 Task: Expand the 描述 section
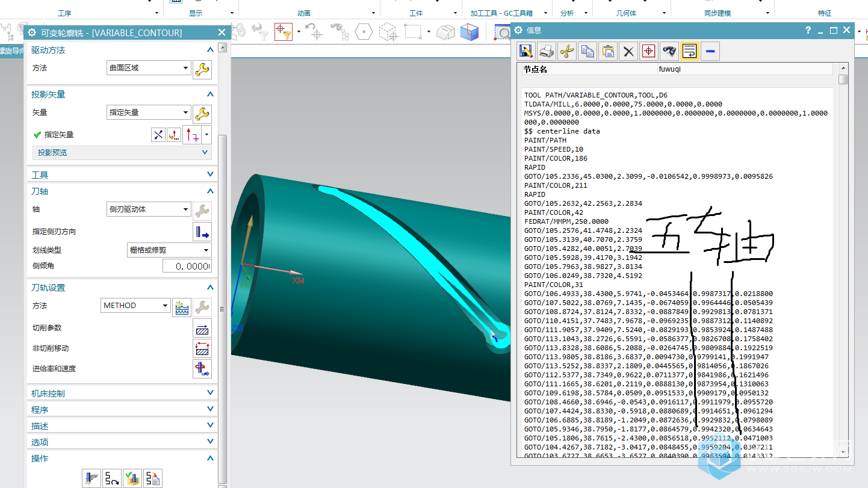(x=210, y=425)
